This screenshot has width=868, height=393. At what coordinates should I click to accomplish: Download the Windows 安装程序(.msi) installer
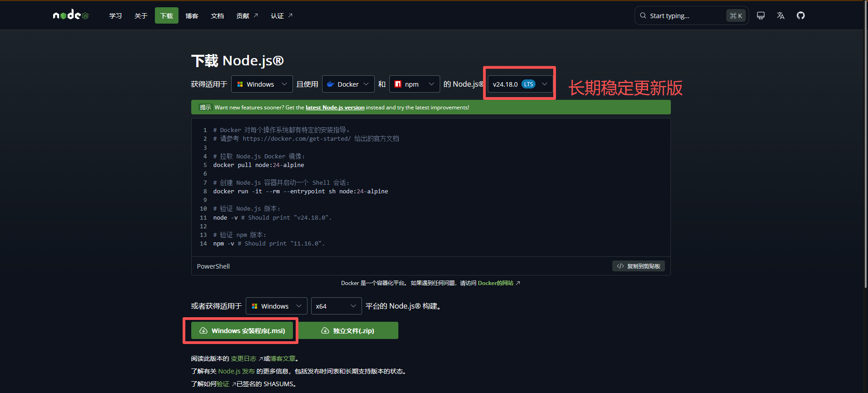coord(242,330)
